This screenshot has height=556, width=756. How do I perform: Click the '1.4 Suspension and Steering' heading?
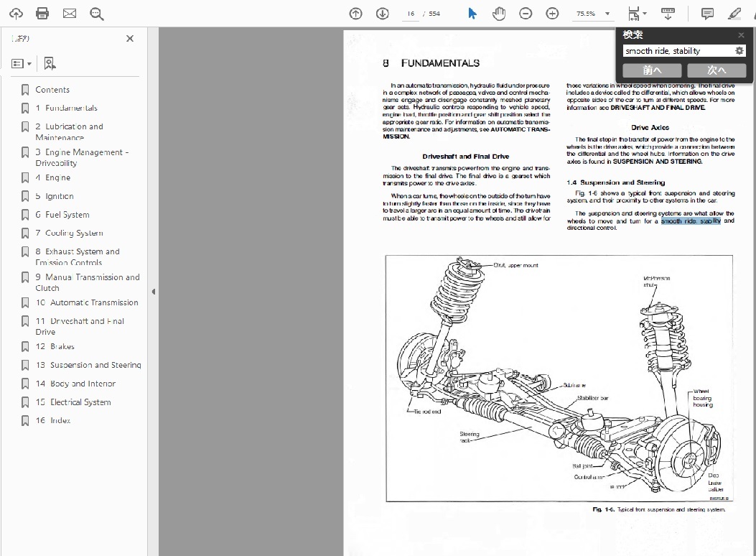(616, 182)
